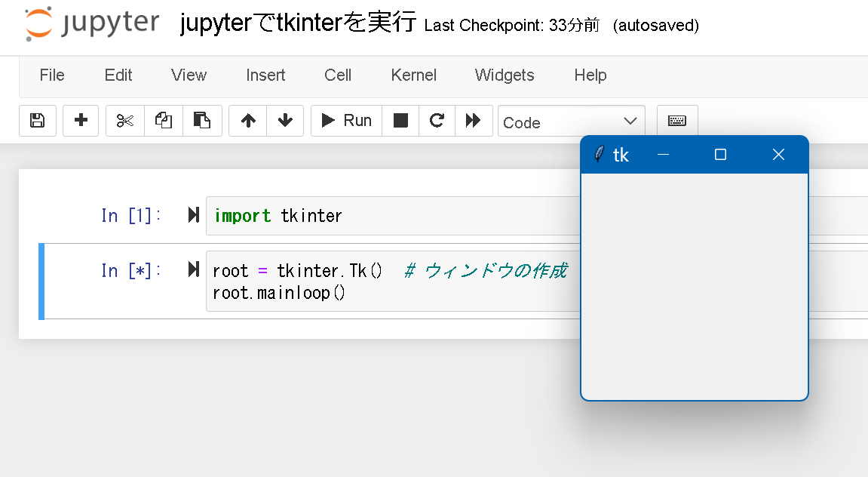
Task: Copy the selected cell with the copy icon
Action: (163, 120)
